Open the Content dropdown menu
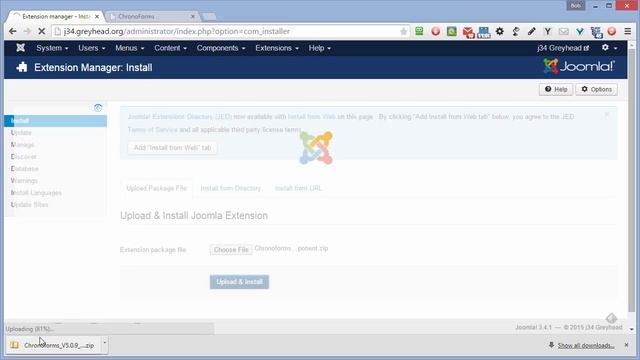 (170, 48)
